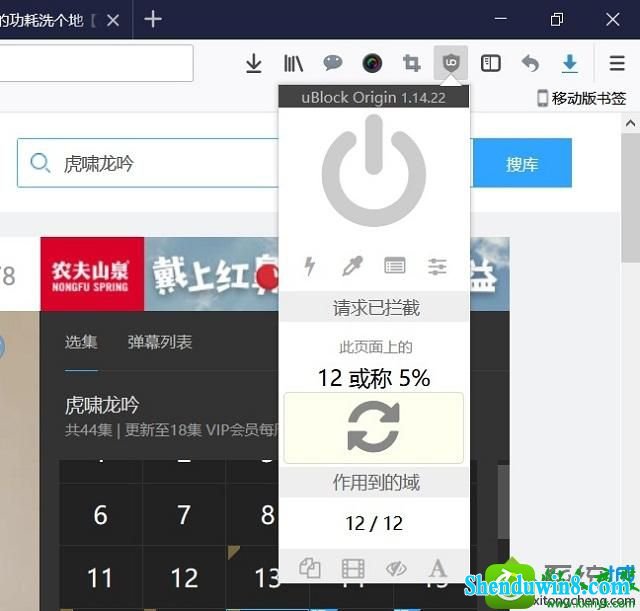Open element picker eyedropper icon

(352, 266)
